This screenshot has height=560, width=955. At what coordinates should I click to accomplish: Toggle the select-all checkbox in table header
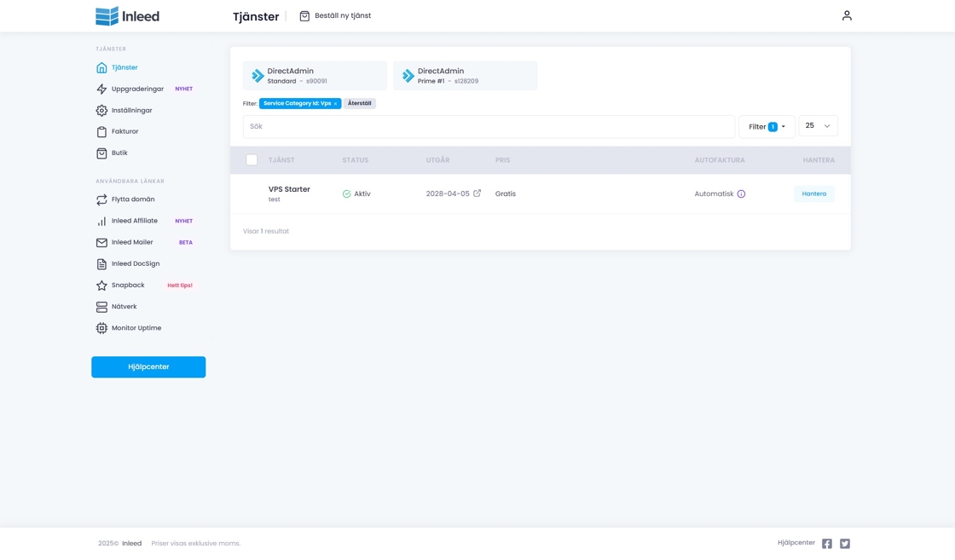252,160
